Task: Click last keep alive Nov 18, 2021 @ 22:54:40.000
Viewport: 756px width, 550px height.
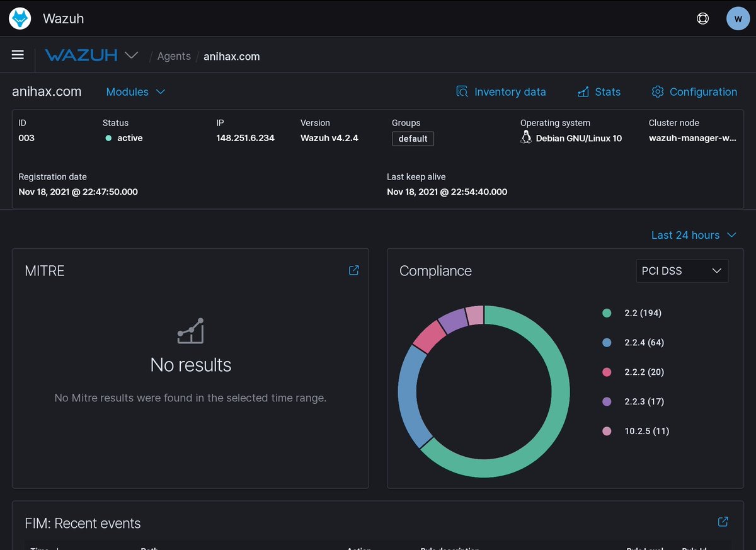Action: click(x=447, y=192)
